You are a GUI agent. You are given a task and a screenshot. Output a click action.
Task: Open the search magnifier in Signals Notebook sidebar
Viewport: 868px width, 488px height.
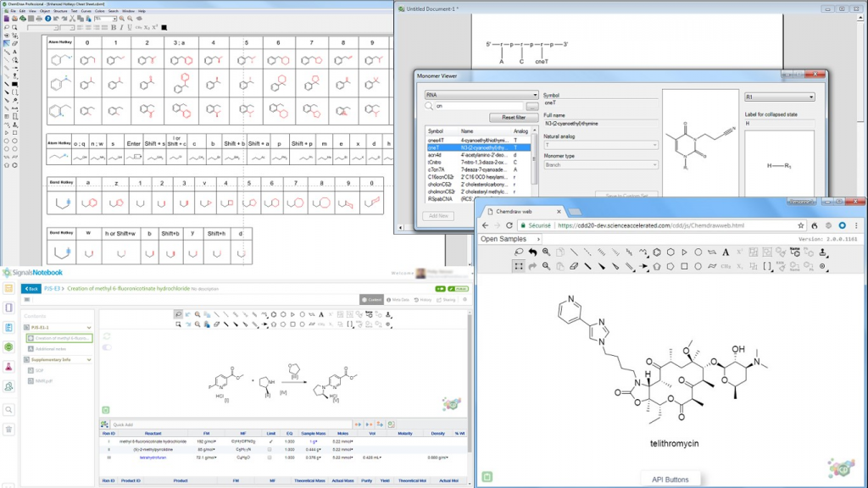[8, 410]
